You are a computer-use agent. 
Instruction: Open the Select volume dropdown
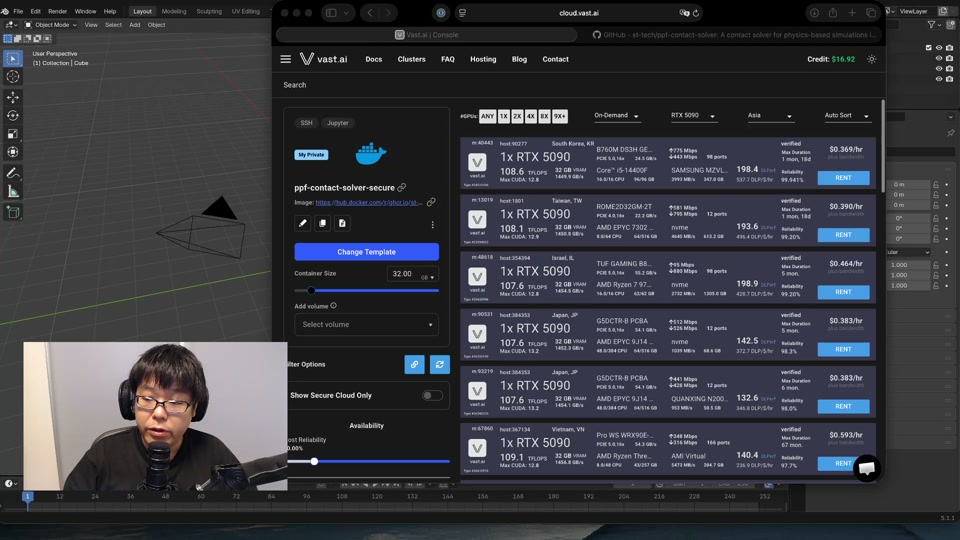pos(366,324)
